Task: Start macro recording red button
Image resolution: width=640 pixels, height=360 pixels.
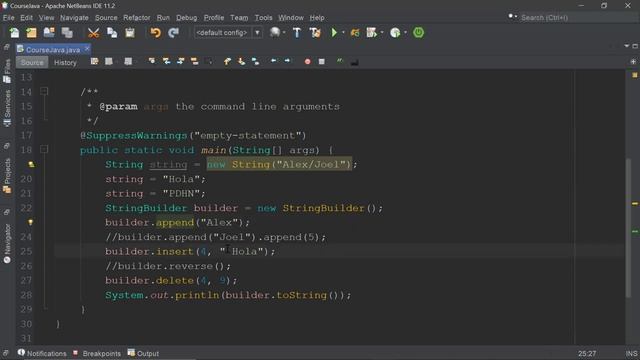Action: click(308, 61)
